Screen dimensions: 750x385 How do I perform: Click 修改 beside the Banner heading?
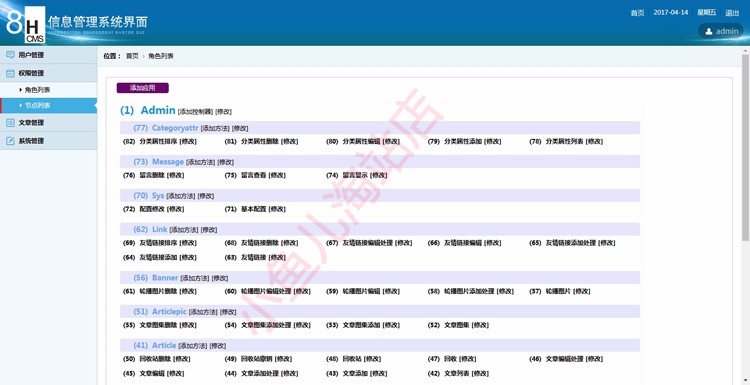pos(220,278)
